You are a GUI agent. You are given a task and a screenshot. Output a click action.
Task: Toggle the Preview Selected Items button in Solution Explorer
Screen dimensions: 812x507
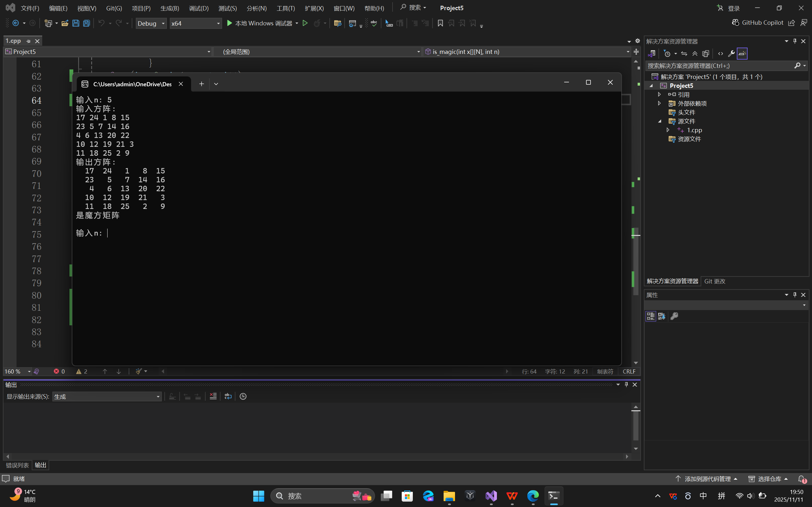(x=742, y=54)
